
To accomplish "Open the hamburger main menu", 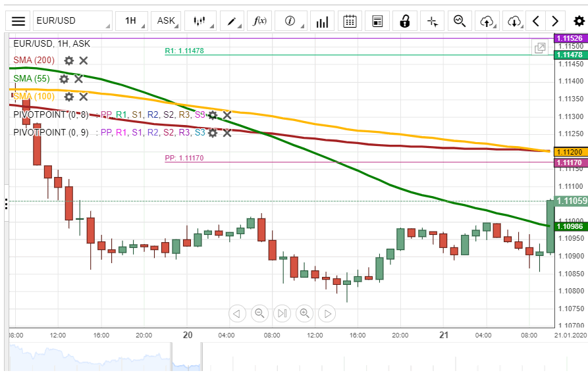I will pos(19,21).
